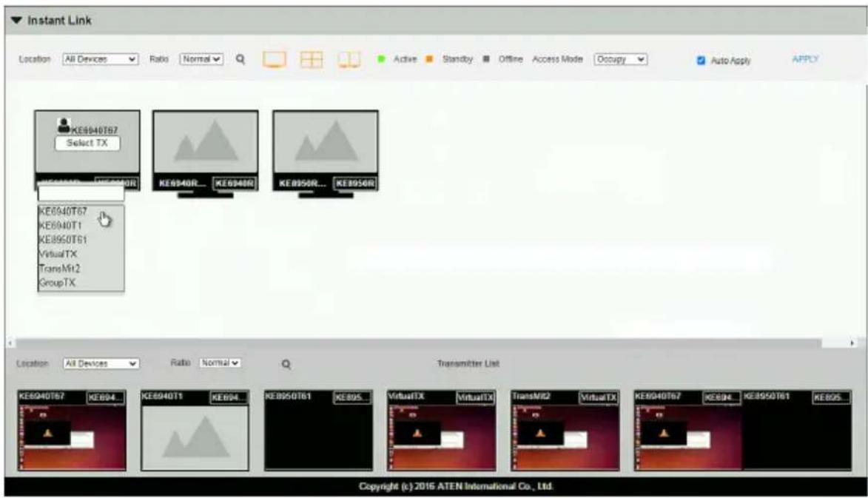Select the four-grid layout icon

311,59
